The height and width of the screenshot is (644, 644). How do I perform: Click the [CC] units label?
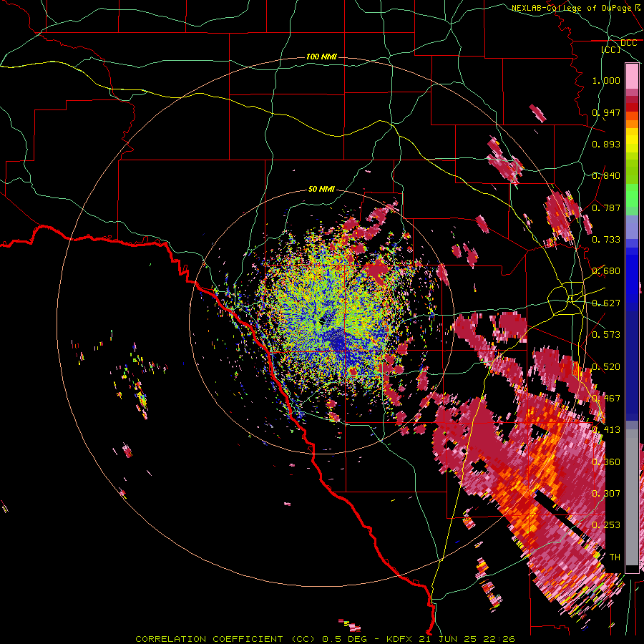[x=611, y=49]
